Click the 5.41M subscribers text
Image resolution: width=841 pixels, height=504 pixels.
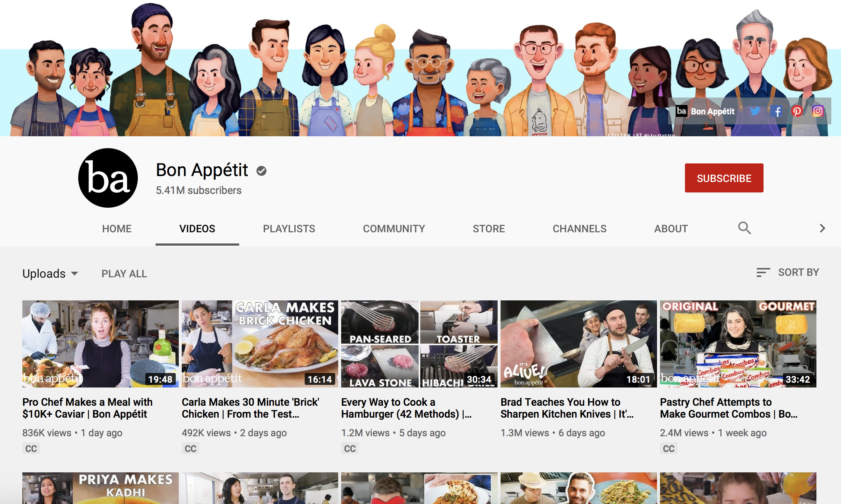click(x=199, y=190)
